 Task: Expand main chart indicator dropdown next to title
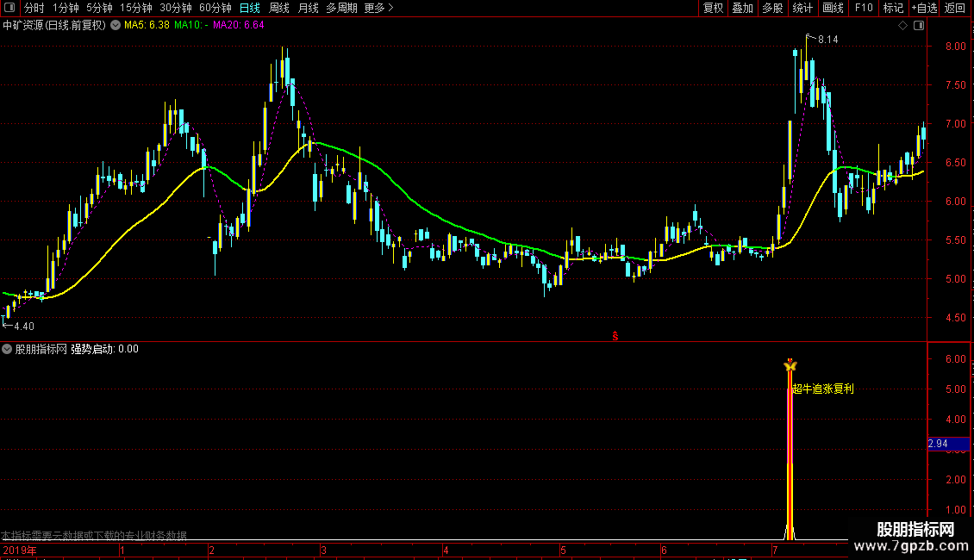[116, 26]
